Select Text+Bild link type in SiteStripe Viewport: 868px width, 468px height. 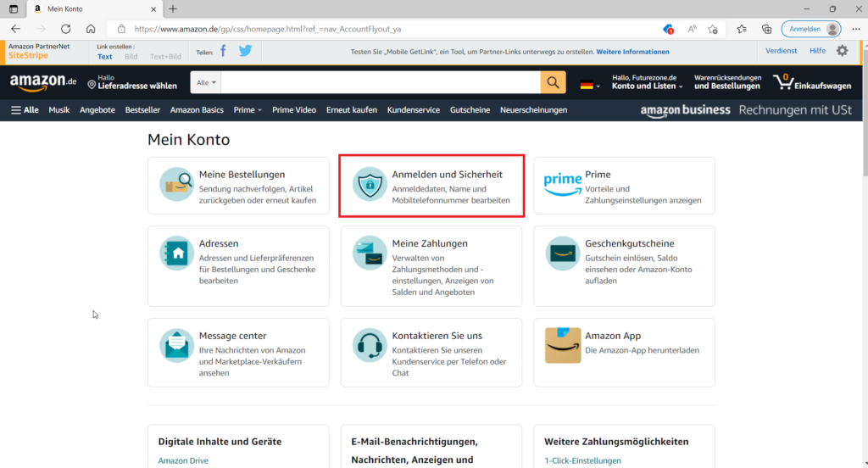pyautogui.click(x=165, y=57)
